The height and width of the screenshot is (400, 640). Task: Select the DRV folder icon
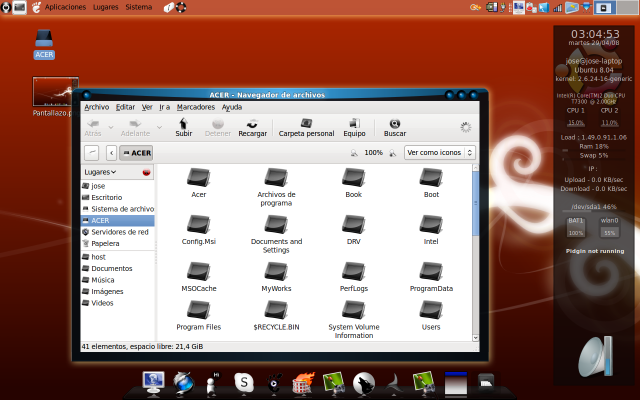tap(353, 224)
